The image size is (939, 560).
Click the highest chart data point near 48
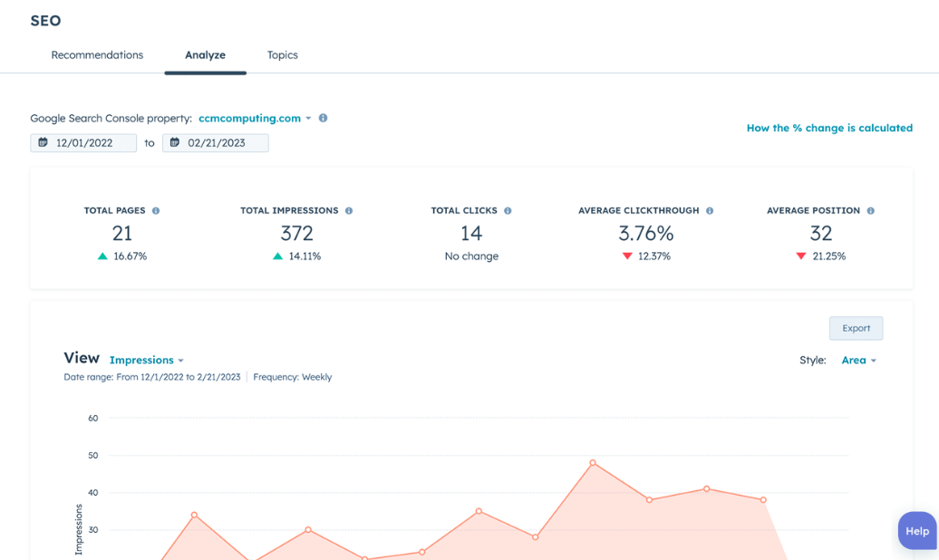click(x=592, y=462)
